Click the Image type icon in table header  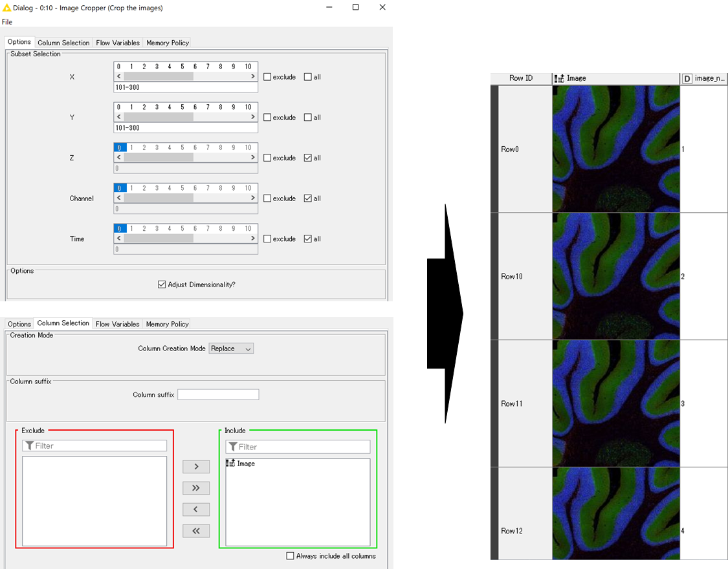[x=559, y=78]
